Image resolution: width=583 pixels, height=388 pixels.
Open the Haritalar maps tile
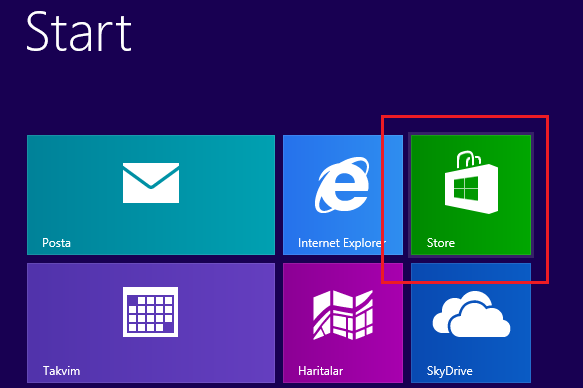click(343, 323)
